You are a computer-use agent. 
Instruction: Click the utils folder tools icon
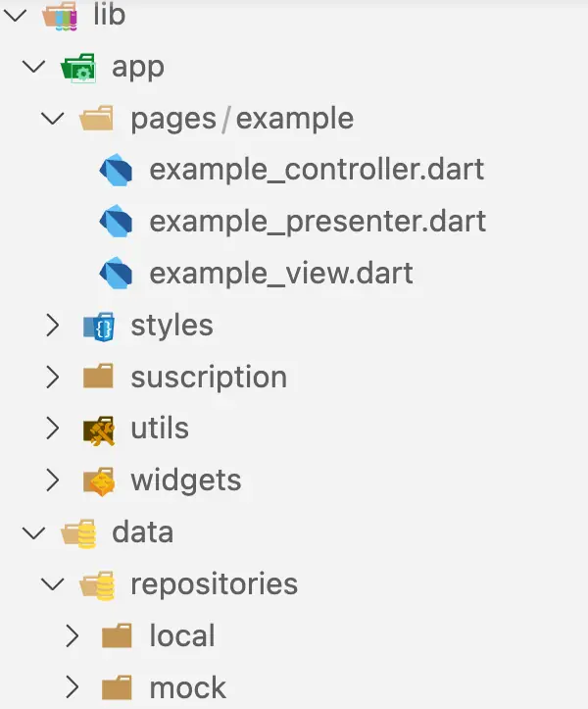click(98, 429)
